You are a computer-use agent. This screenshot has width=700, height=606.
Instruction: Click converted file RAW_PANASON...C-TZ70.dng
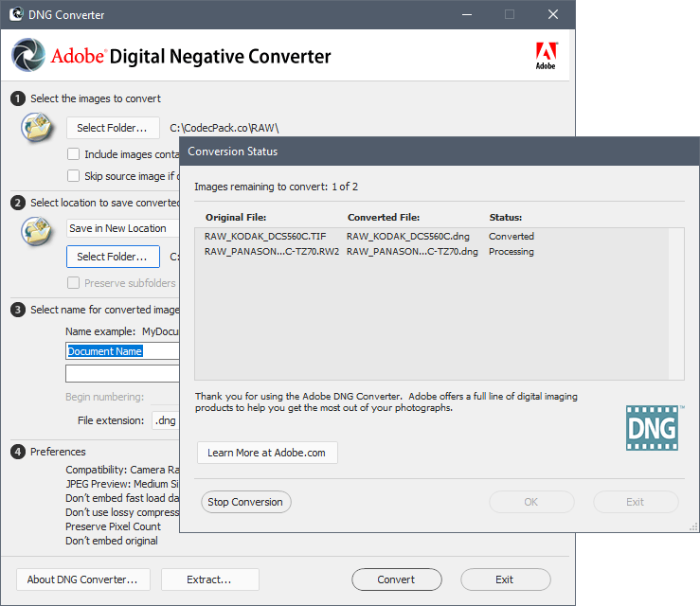tap(412, 251)
